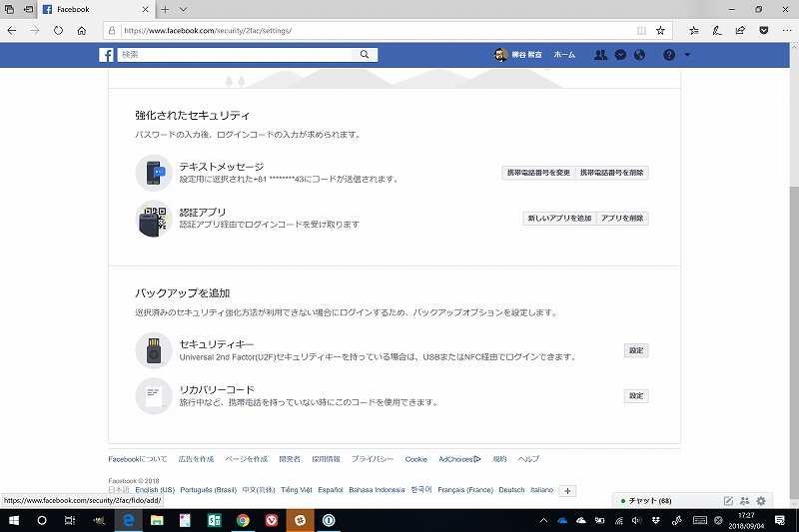Open File Explorer from taskbar
Screen dimensions: 799x532
157,520
